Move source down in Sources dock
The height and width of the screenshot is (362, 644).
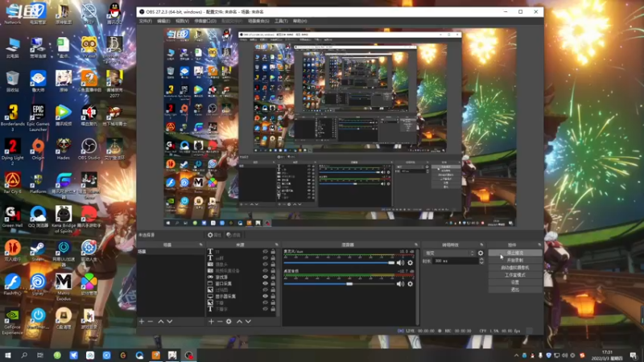pos(248,321)
